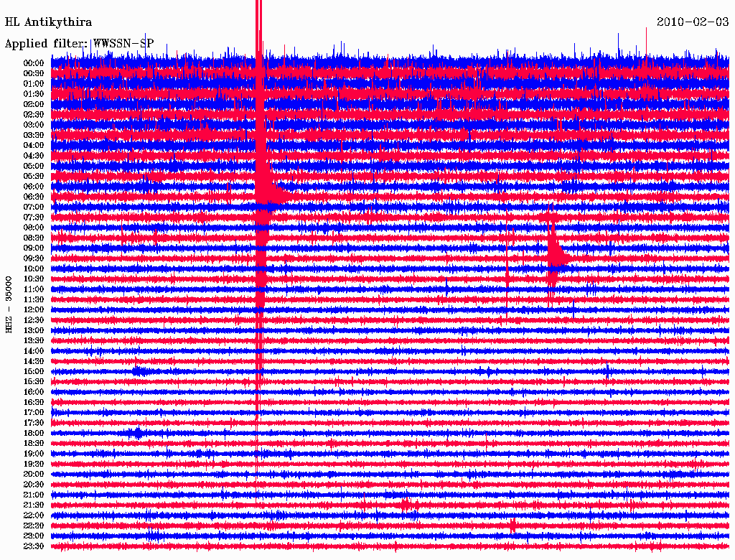Select the 05:00 time label
The width and height of the screenshot is (735, 560).
coord(34,166)
